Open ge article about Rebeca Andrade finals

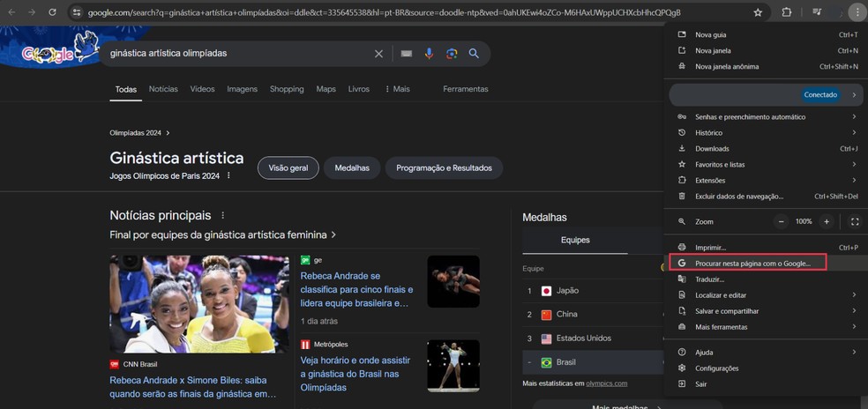coord(357,289)
